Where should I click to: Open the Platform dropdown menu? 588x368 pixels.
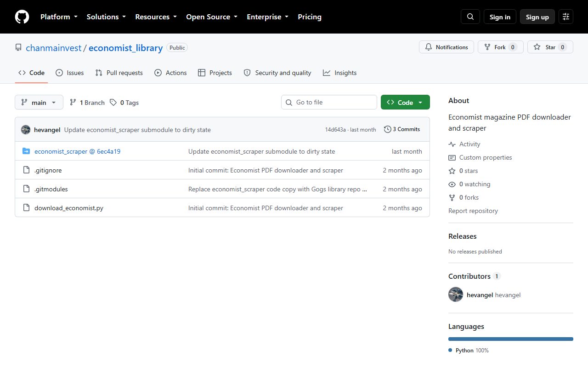59,17
